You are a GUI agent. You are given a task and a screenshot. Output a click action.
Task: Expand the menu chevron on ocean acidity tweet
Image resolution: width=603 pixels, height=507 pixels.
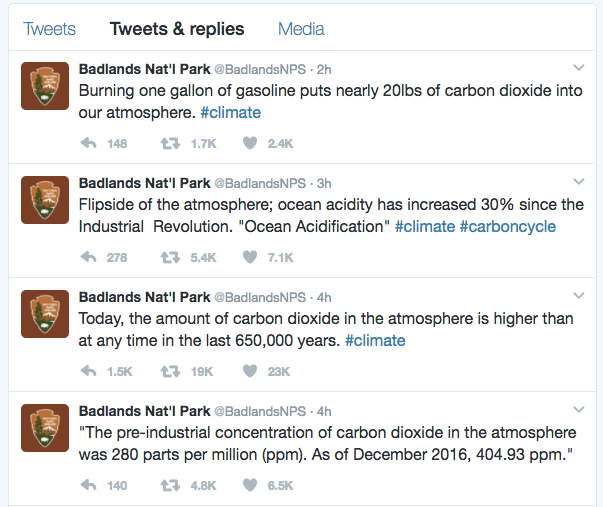[x=578, y=182]
